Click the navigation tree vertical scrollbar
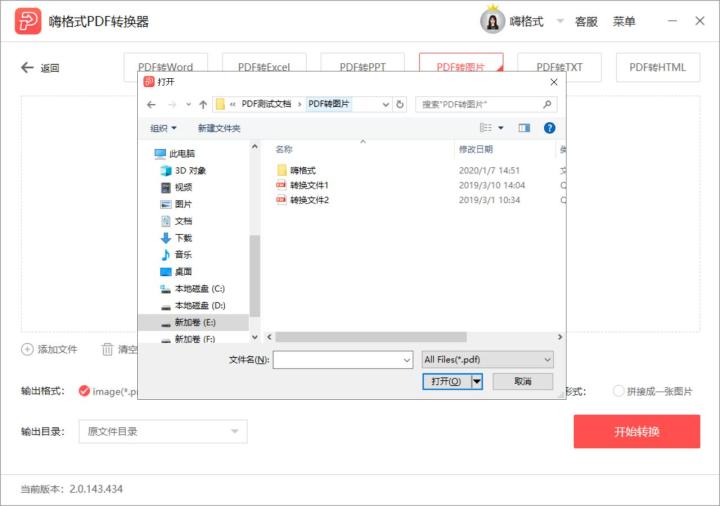The height and width of the screenshot is (506, 720). (255, 275)
